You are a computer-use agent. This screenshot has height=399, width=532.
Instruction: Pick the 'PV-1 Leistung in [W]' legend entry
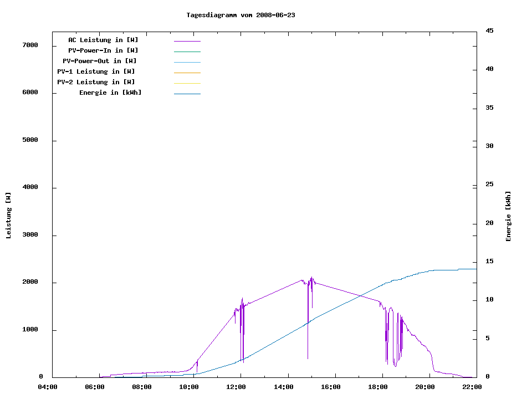point(96,71)
